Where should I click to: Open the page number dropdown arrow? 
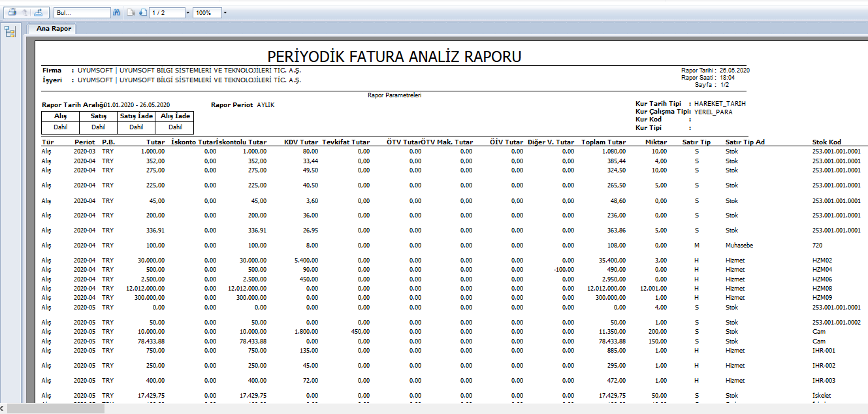(x=188, y=12)
